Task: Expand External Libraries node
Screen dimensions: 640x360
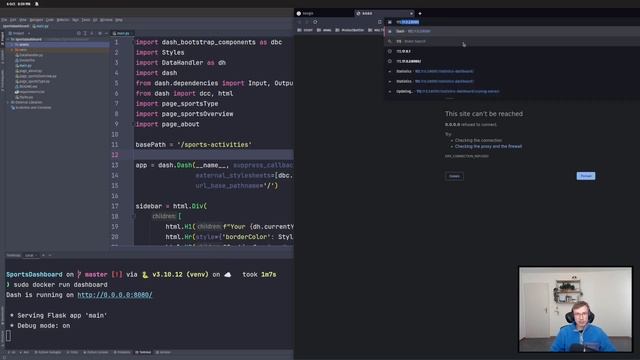Action: point(8,102)
